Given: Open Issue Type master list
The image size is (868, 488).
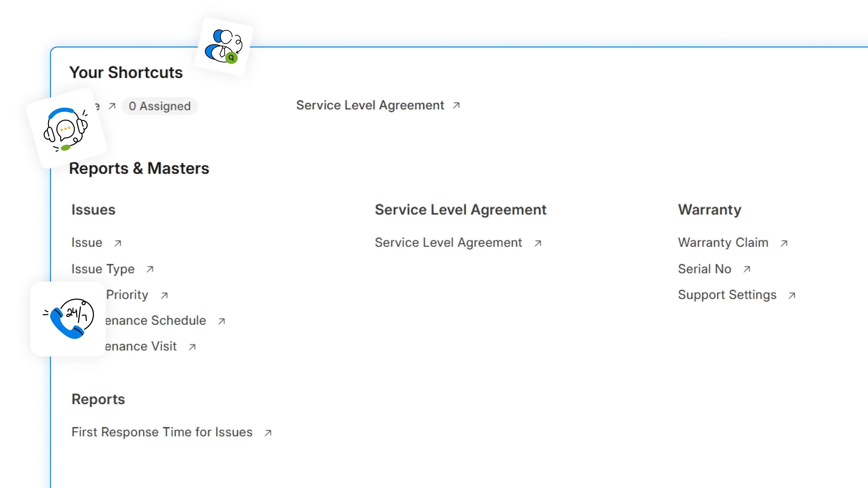Looking at the screenshot, I should 103,269.
